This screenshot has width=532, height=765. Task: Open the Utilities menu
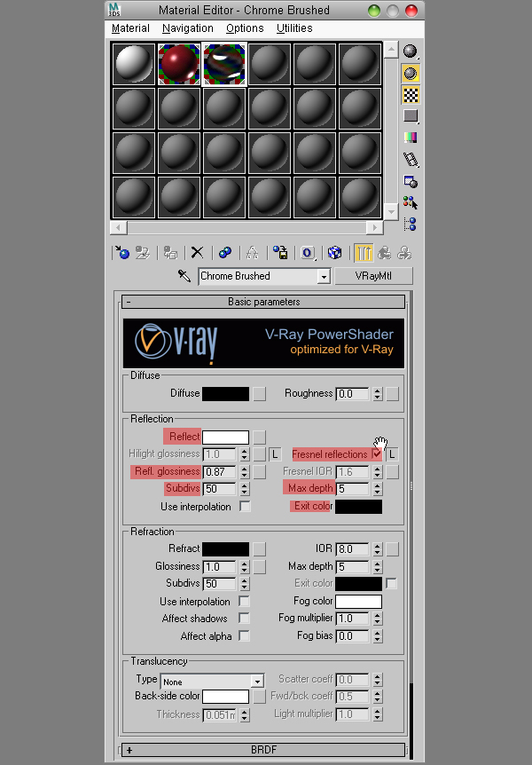(294, 28)
